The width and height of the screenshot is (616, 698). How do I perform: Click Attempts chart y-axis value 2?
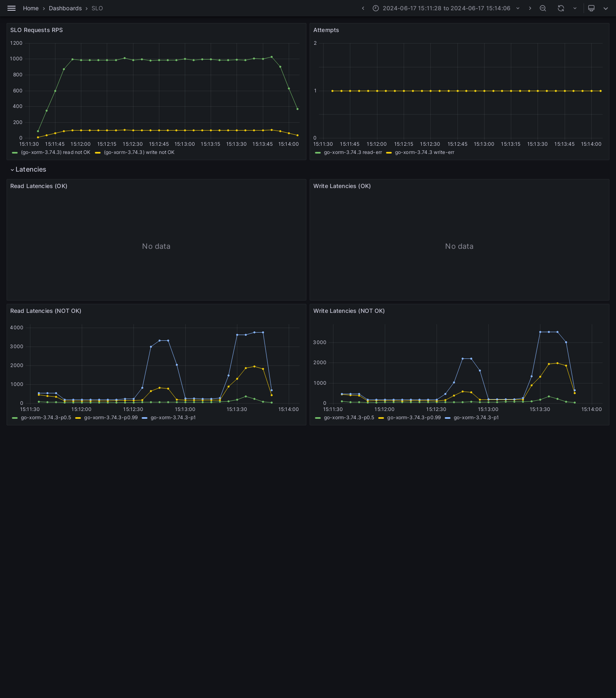pos(315,43)
